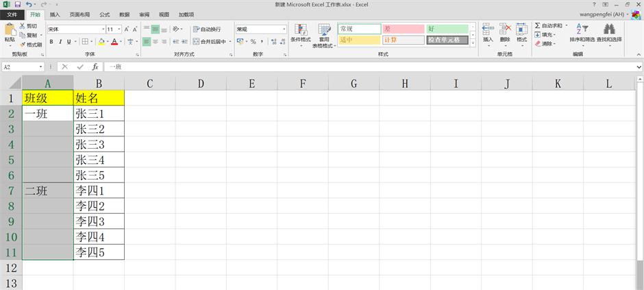Toggle Italic formatting button
The height and width of the screenshot is (290, 644).
pos(60,42)
